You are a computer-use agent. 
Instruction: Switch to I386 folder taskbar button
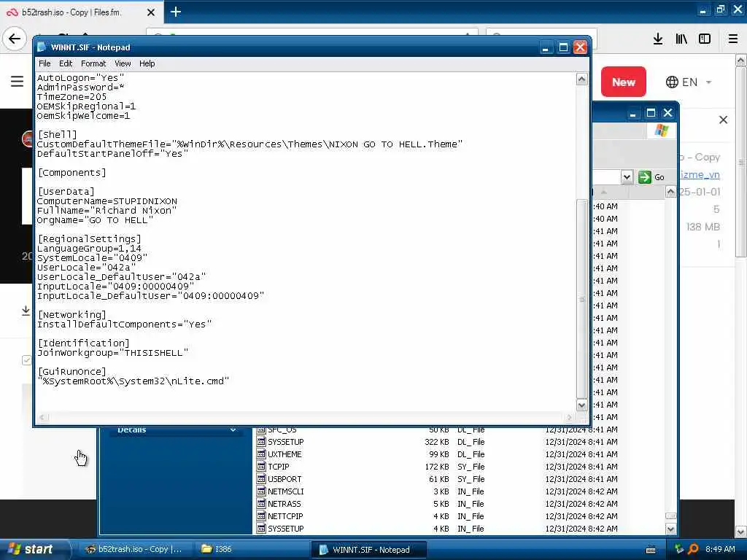(x=252, y=549)
